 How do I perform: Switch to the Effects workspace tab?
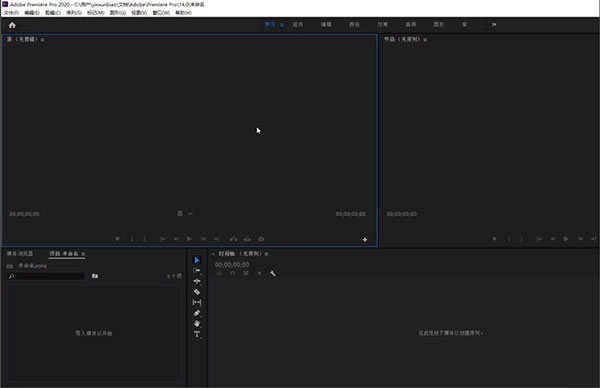[x=383, y=24]
